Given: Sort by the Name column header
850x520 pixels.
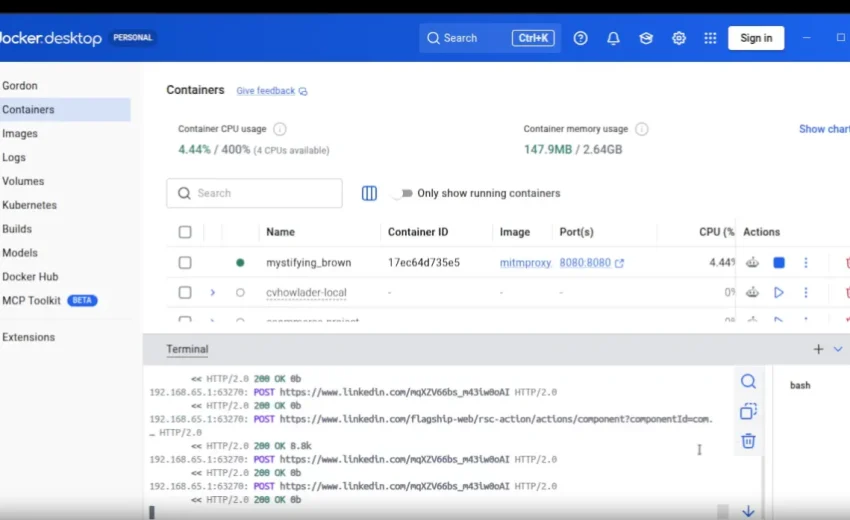Looking at the screenshot, I should click(280, 232).
